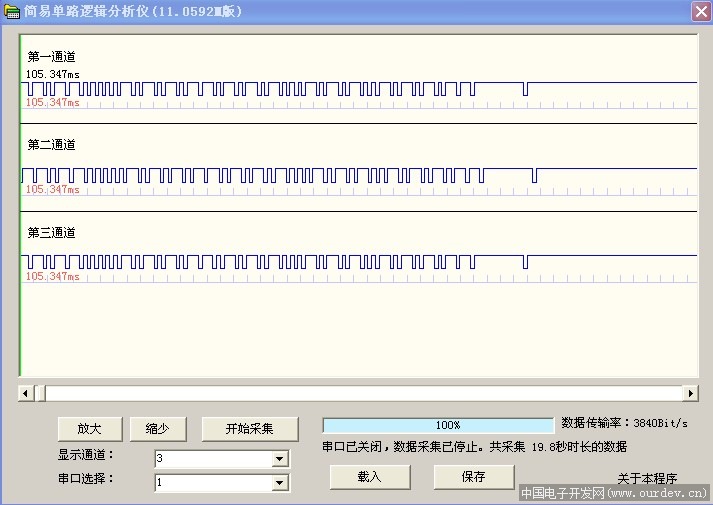Screen dimensions: 713x505
Task: Click the red 105.347ms label under 第二通道
Action: [x=53, y=190]
